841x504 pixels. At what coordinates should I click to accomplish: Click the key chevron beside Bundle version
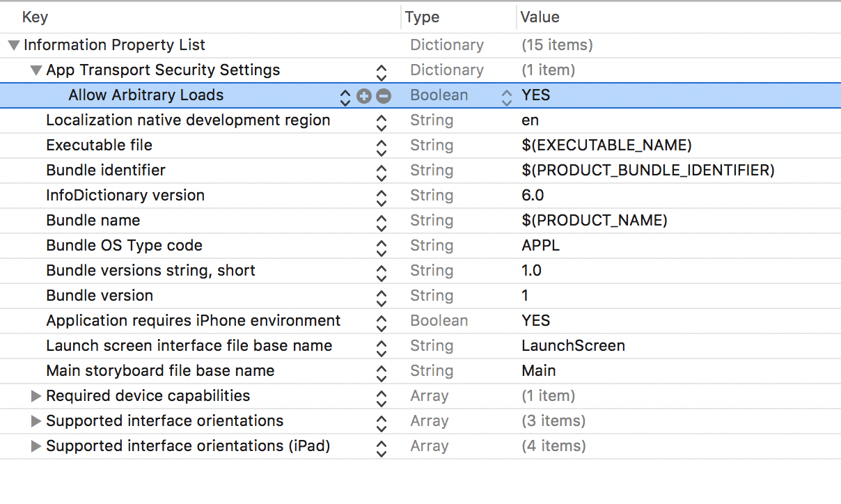(382, 296)
